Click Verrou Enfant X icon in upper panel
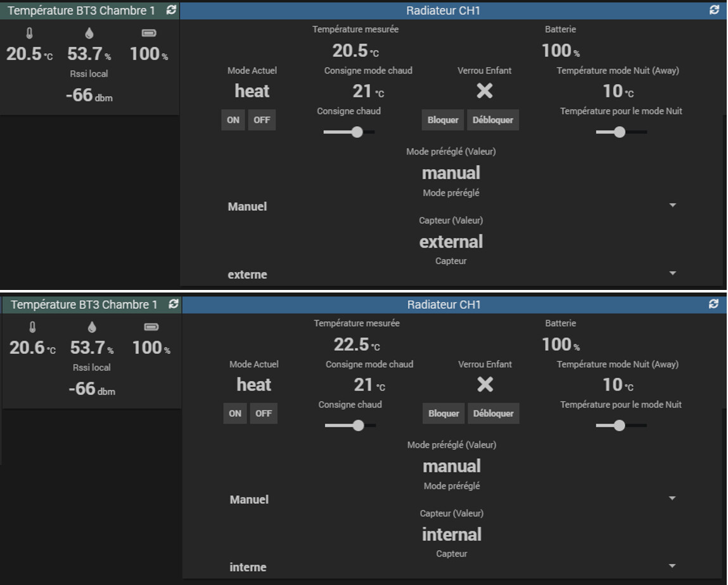 (x=484, y=91)
